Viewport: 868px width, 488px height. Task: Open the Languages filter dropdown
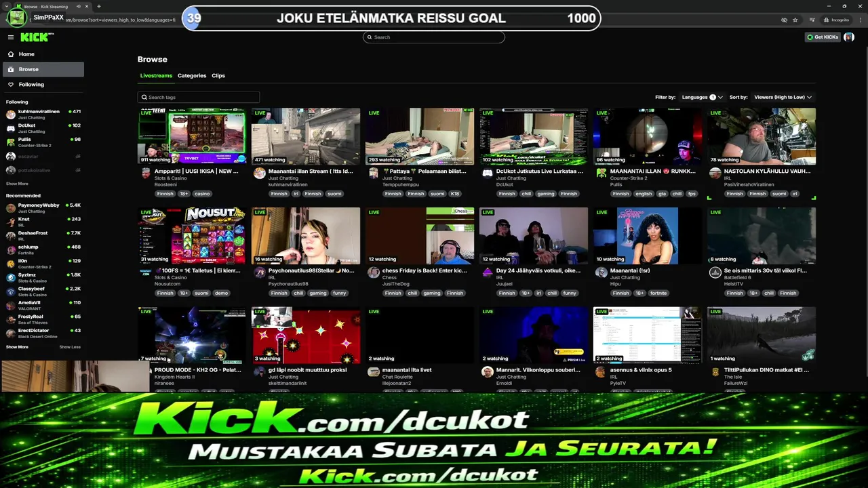pos(701,97)
